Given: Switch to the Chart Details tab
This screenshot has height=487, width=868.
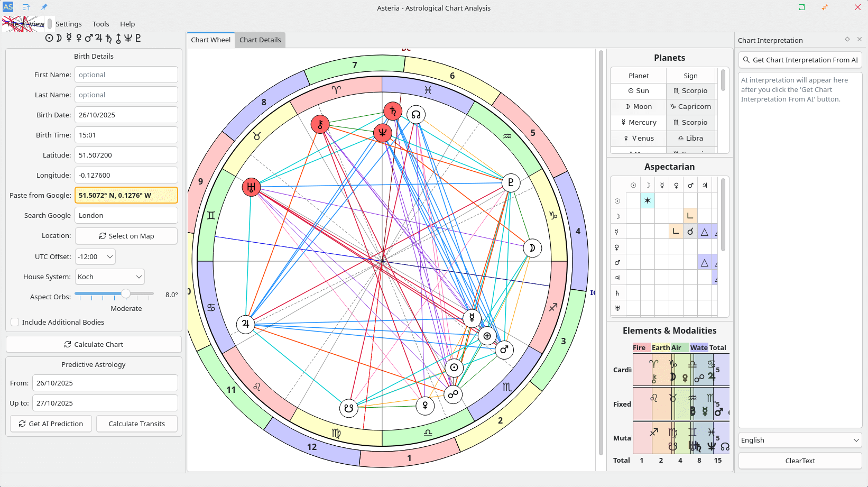Looking at the screenshot, I should click(260, 40).
